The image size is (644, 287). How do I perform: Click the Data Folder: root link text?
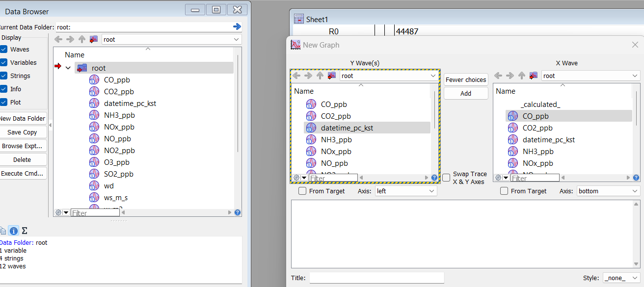(23, 242)
